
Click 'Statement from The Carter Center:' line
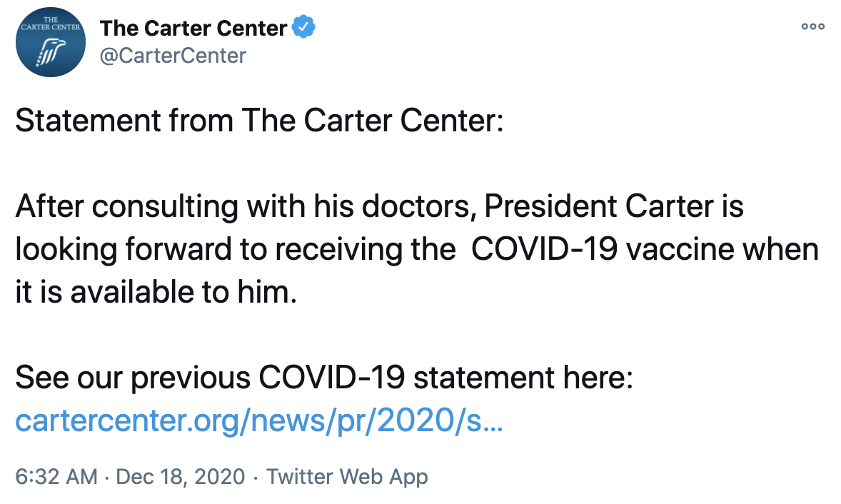(x=259, y=121)
